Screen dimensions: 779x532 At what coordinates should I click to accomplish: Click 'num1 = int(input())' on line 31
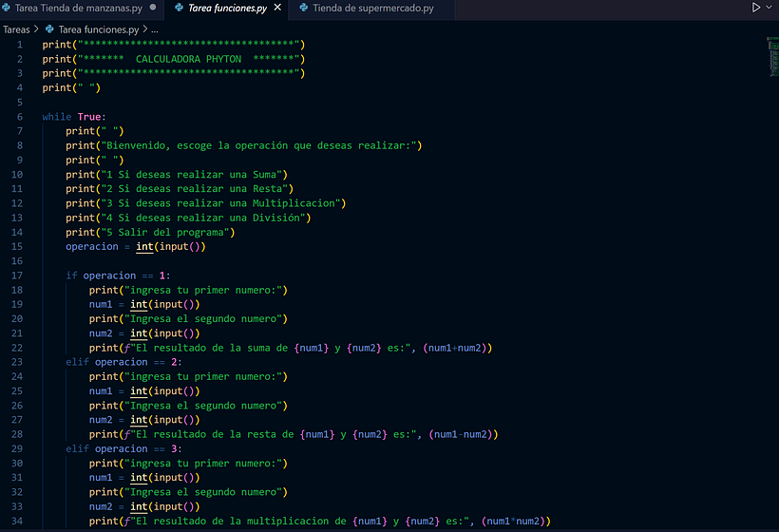click(144, 477)
